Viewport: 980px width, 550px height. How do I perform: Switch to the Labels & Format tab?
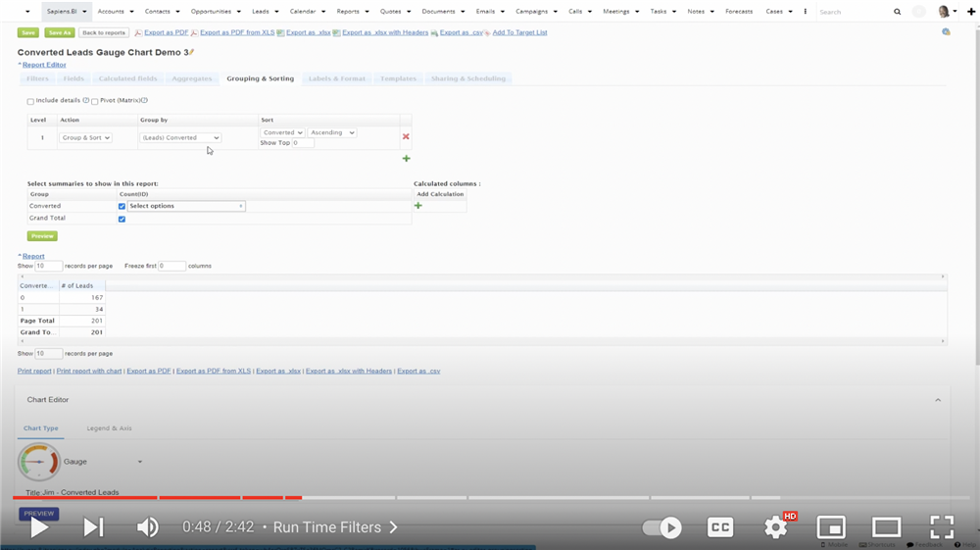pyautogui.click(x=336, y=78)
